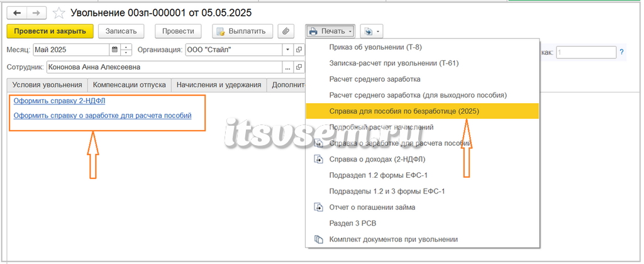This screenshot has width=644, height=264.
Task: Expand the Организация dropdown list
Action: tap(288, 50)
